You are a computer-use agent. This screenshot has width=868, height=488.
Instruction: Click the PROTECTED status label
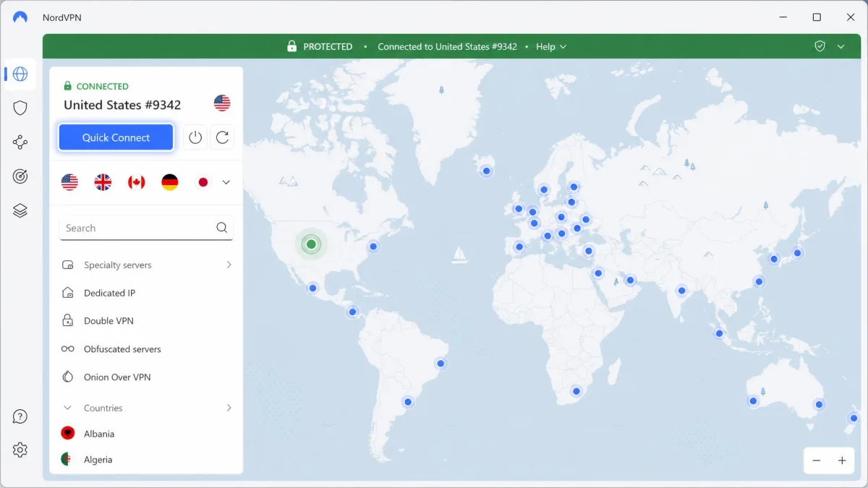[x=328, y=46]
